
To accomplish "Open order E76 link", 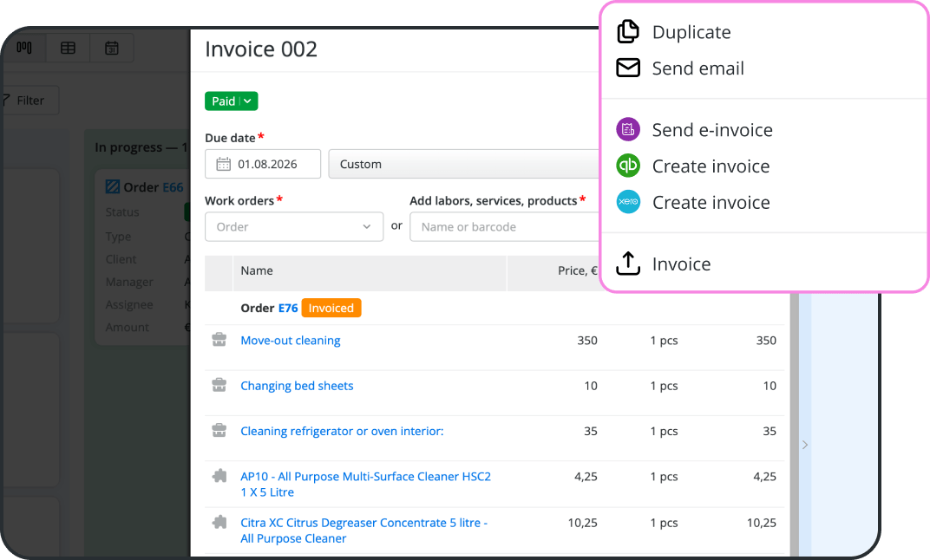I will 288,308.
